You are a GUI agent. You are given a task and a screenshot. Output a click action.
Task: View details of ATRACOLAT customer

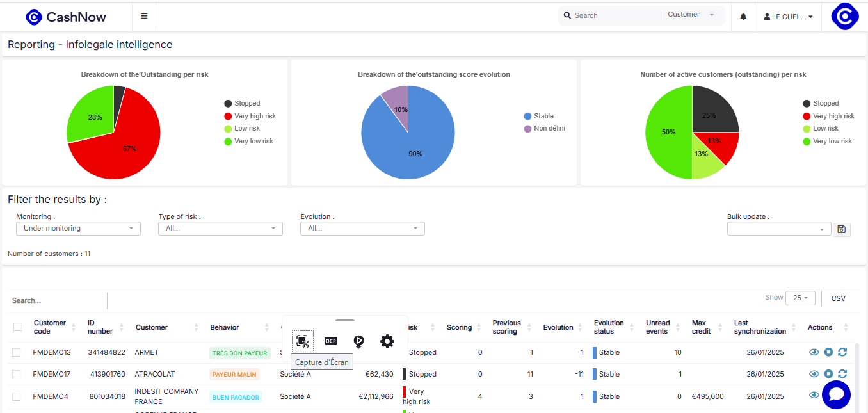tap(814, 374)
